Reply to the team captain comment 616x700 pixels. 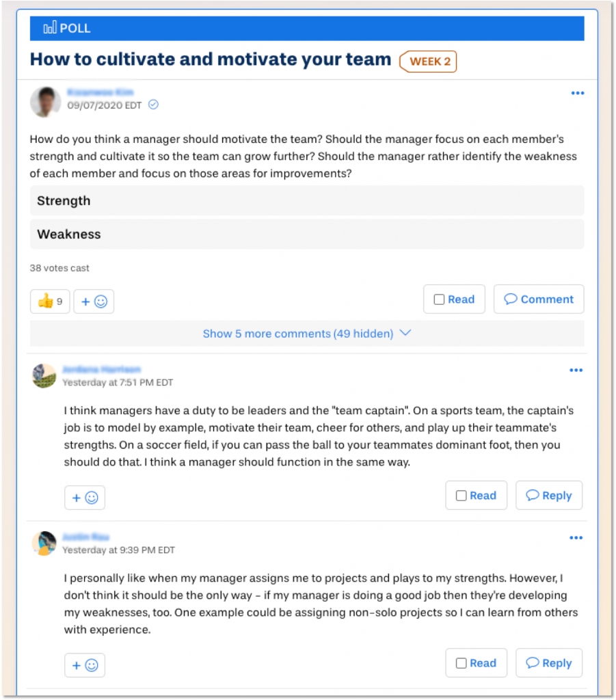[x=549, y=495]
